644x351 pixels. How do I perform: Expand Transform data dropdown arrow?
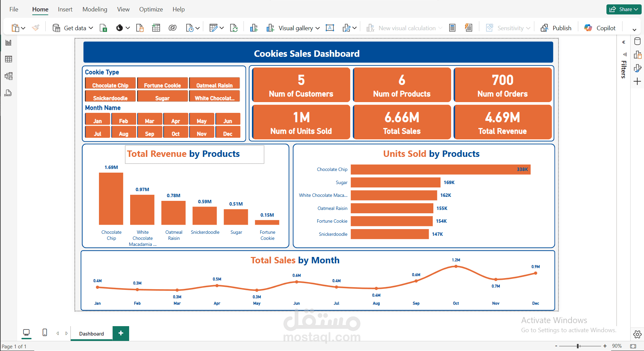click(x=222, y=28)
